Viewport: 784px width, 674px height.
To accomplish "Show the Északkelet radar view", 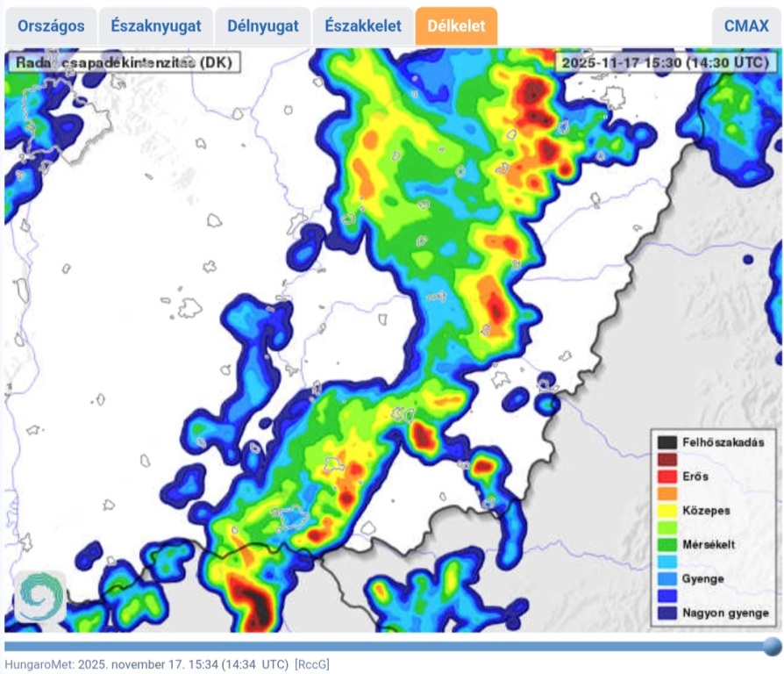I will 363,26.
